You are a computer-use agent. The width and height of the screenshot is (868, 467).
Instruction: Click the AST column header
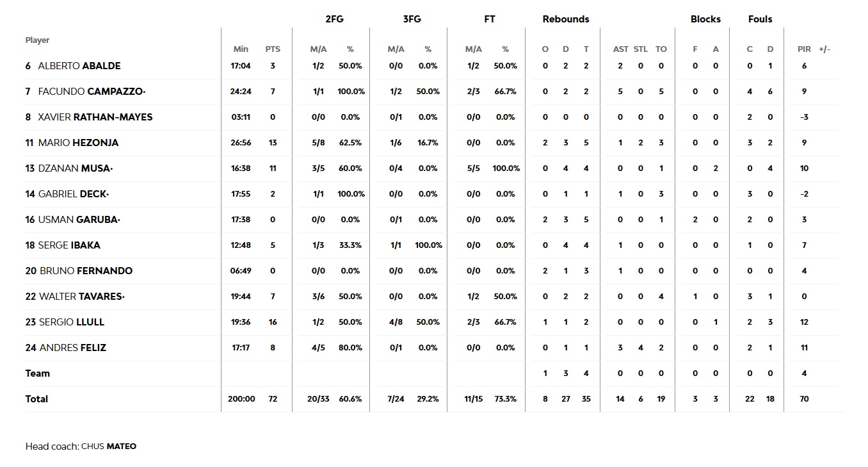point(620,49)
